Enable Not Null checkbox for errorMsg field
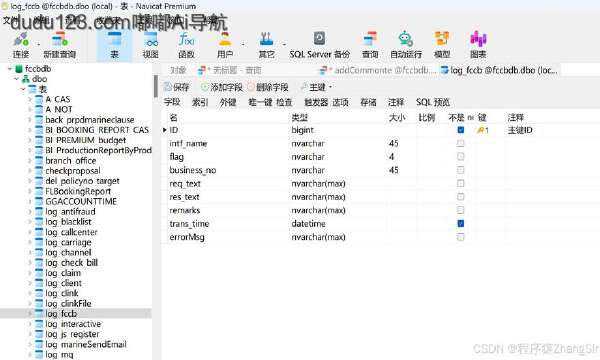 pyautogui.click(x=461, y=237)
